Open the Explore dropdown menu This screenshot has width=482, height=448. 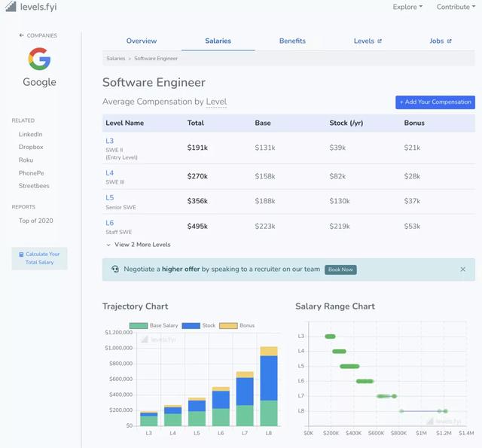[407, 7]
